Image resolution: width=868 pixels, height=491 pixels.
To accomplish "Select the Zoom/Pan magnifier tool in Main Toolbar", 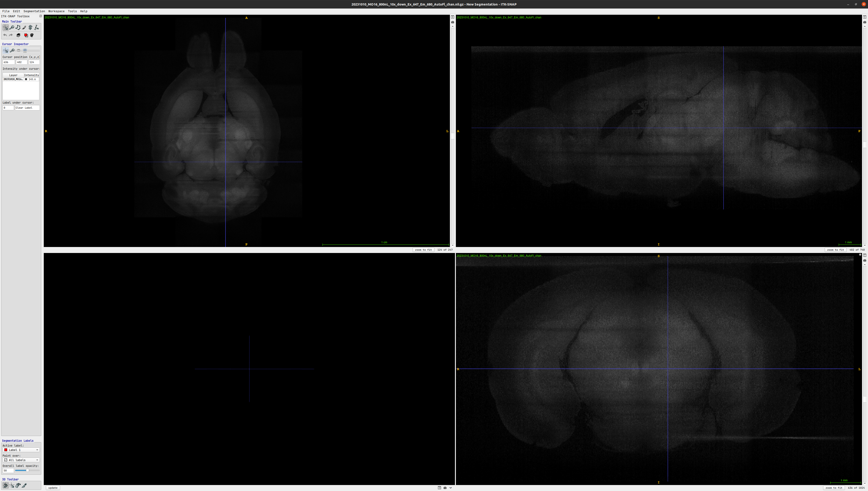I will 12,28.
